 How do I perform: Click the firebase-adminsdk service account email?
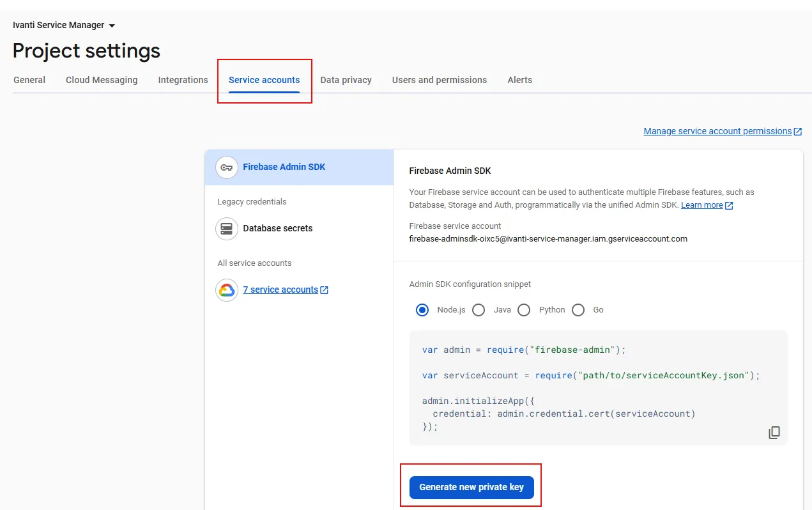pos(548,239)
